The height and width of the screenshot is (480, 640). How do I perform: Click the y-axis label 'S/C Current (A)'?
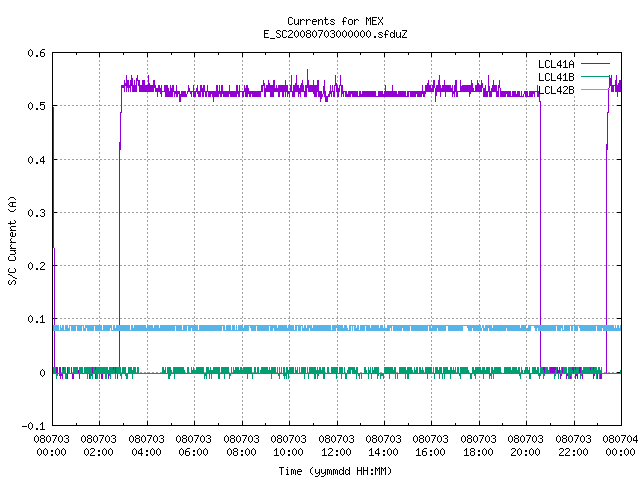click(x=12, y=240)
